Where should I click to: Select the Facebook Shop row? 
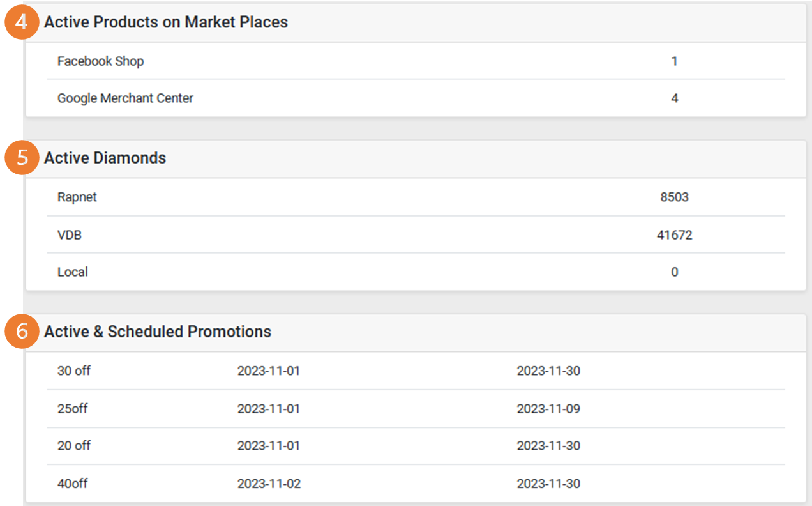tap(101, 61)
